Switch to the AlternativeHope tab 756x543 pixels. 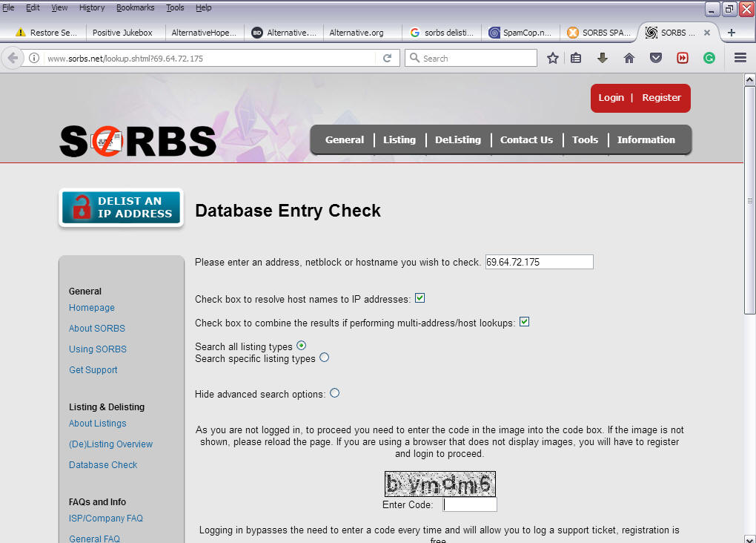click(x=204, y=33)
